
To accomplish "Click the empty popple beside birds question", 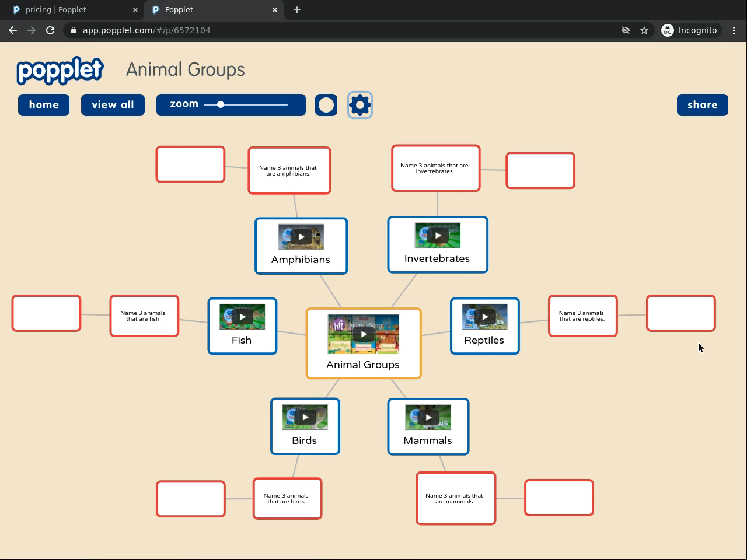I will point(191,499).
